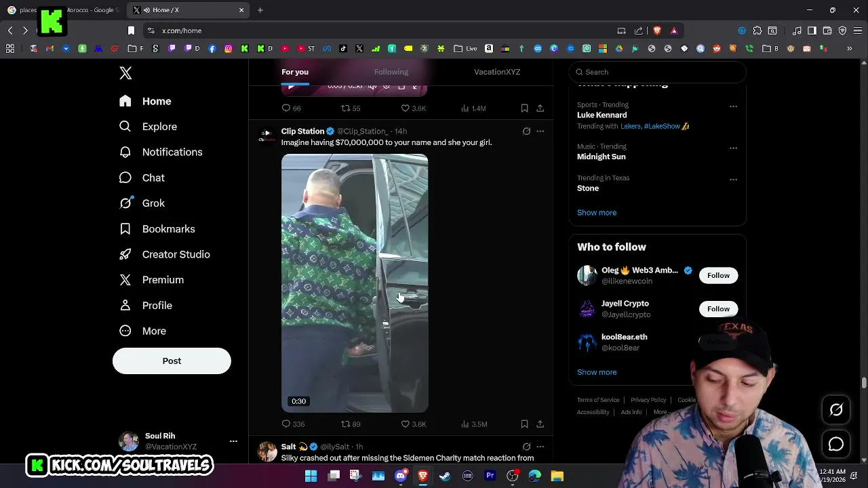Click the X logo in the sidebar

point(125,73)
